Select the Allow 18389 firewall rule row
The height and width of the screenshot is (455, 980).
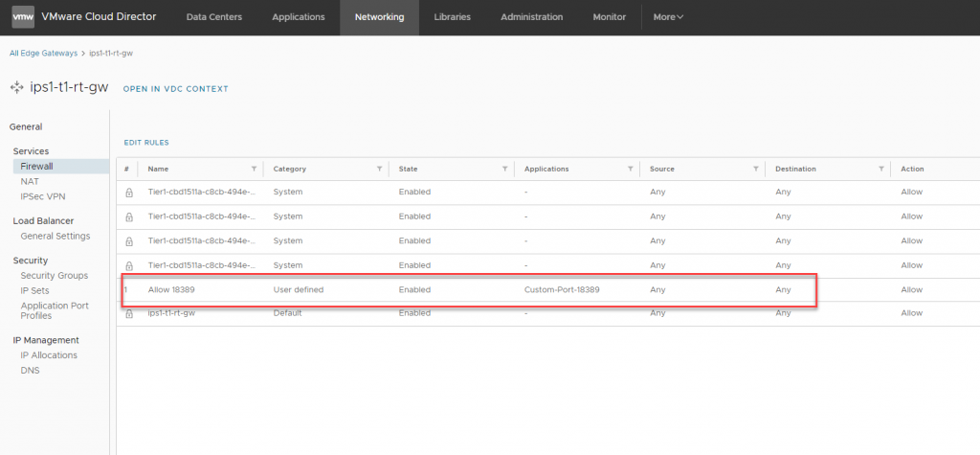[383, 289]
